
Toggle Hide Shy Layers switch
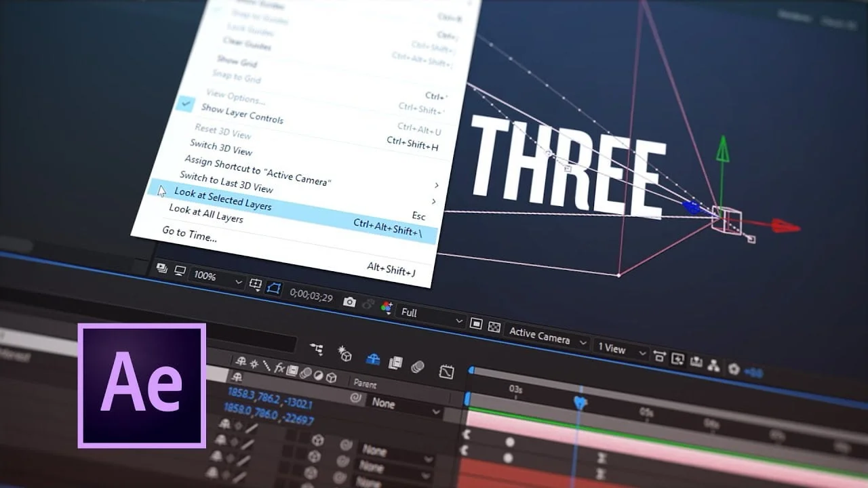pos(372,358)
